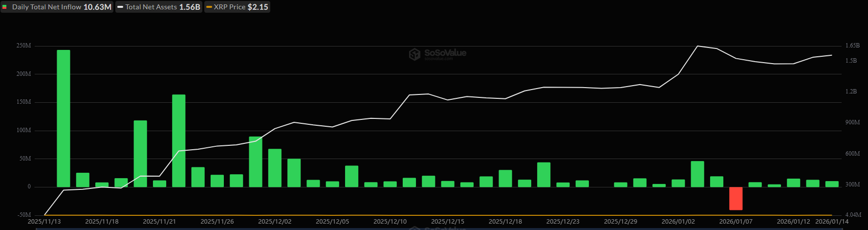Click the 1.65B right axis label
The height and width of the screenshot is (230, 868).
pos(852,46)
